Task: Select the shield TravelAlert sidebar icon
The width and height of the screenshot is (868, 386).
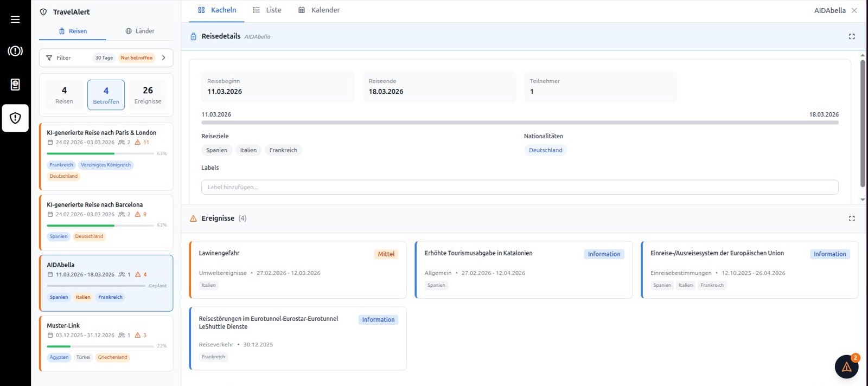Action: [x=15, y=118]
